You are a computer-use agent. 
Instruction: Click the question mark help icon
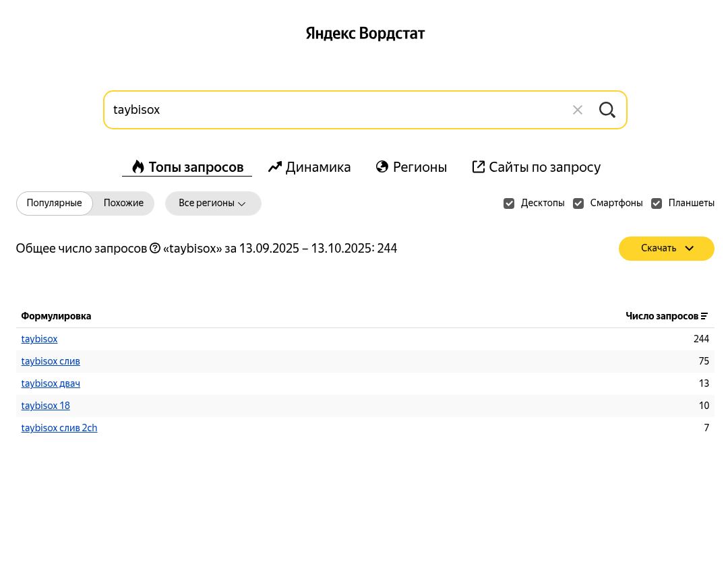154,249
